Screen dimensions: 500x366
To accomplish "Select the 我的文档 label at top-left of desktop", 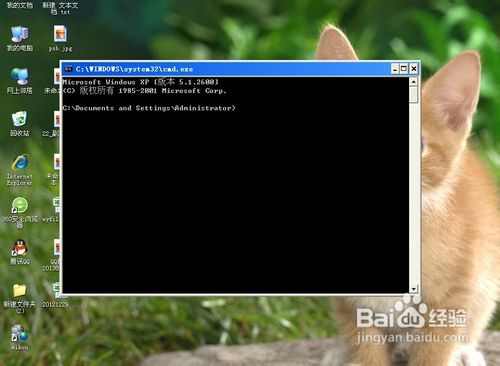I will point(20,5).
